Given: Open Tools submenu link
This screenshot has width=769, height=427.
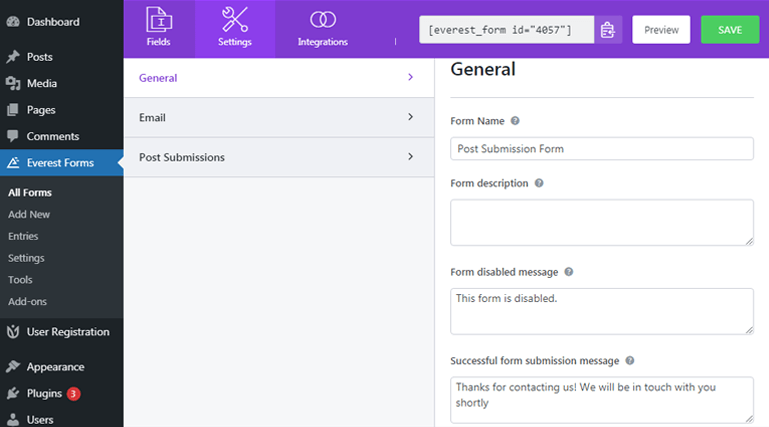Looking at the screenshot, I should point(20,279).
